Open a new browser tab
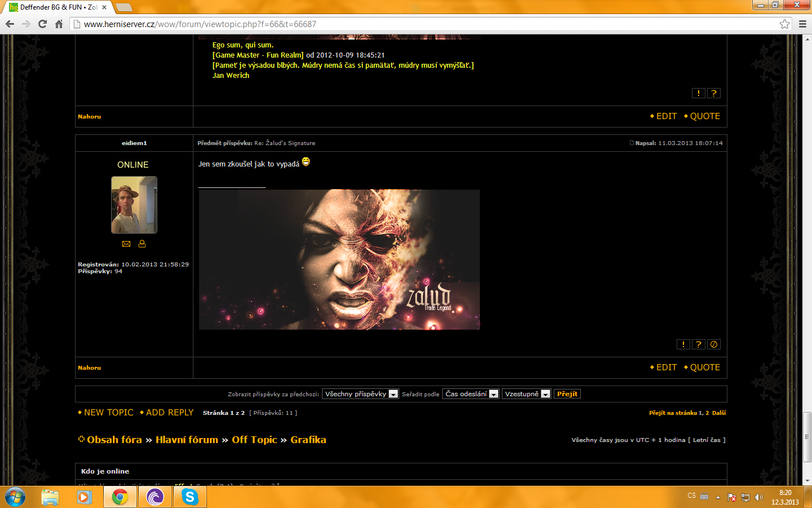This screenshot has width=812, height=508. tap(123, 7)
